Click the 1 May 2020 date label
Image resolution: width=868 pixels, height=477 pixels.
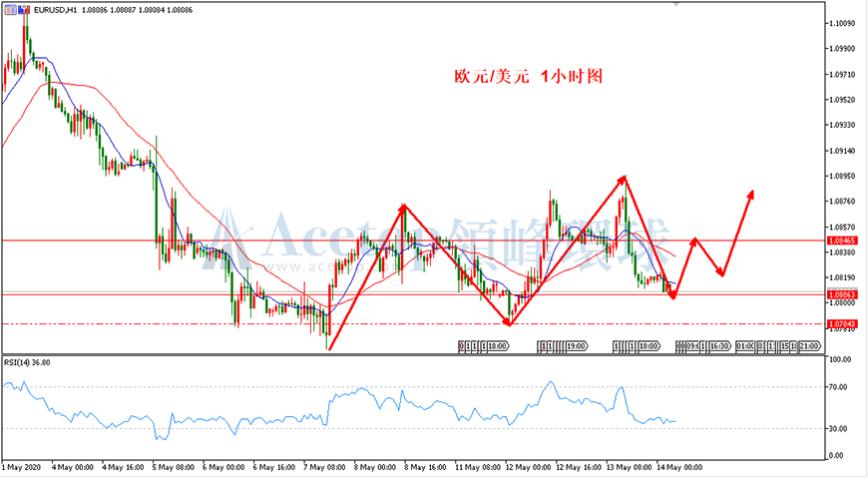21,468
